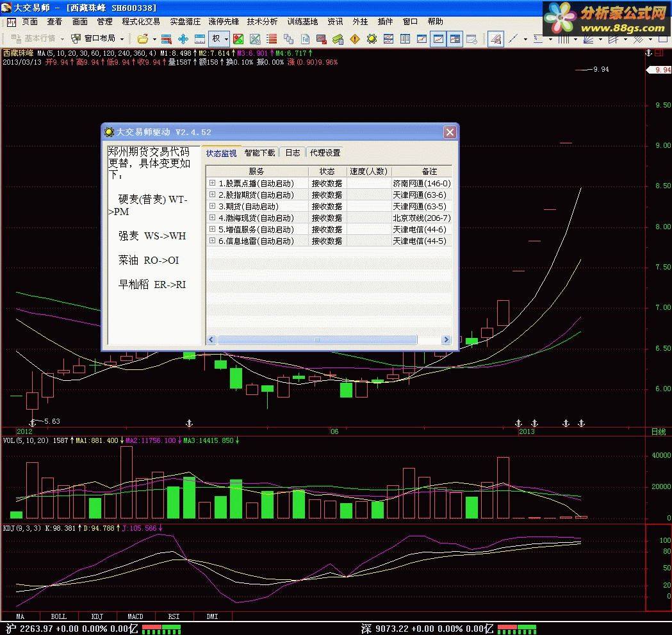Click the fan lines drawing tool icon

[589, 39]
